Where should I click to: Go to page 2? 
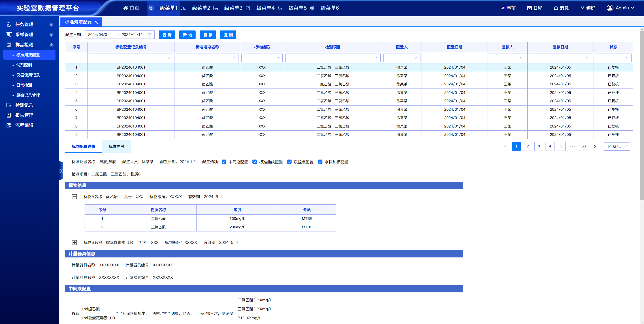(527, 146)
